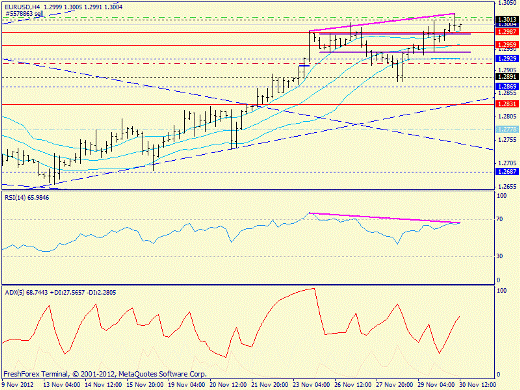
Task: Click the 1.2755 price axis label
Action: tap(507, 140)
